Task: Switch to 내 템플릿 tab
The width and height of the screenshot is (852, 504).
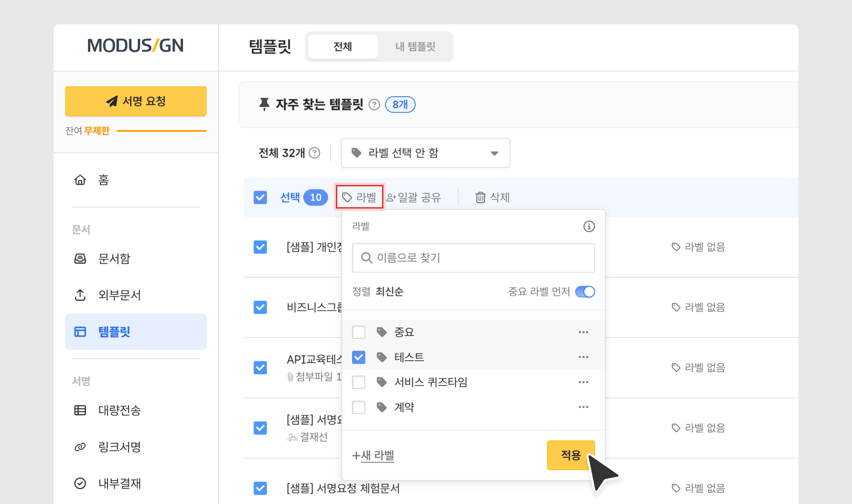Action: click(x=415, y=47)
